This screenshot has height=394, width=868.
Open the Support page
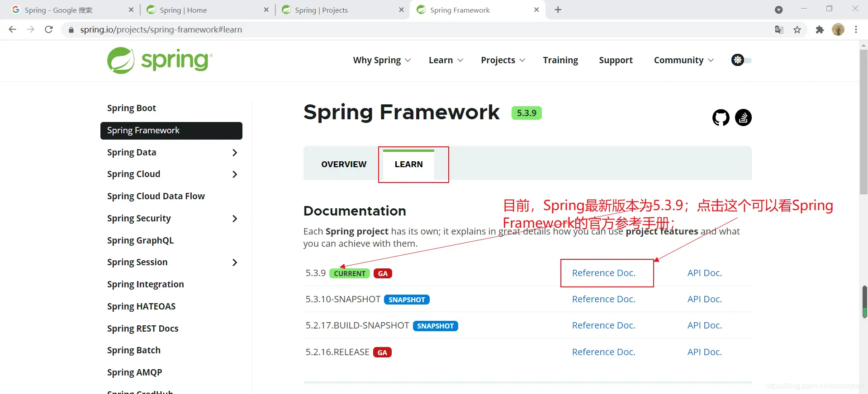pyautogui.click(x=616, y=60)
